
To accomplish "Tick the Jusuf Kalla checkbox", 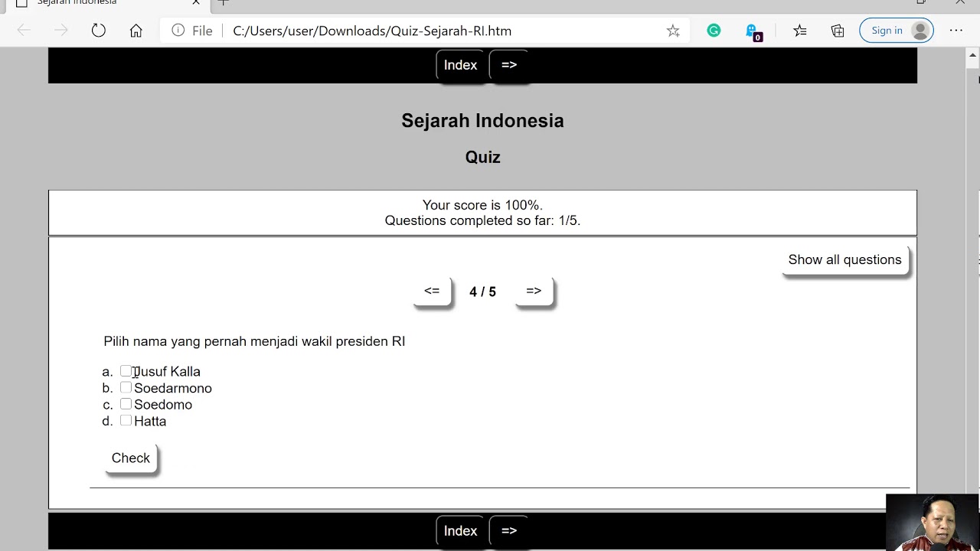I will [x=126, y=371].
